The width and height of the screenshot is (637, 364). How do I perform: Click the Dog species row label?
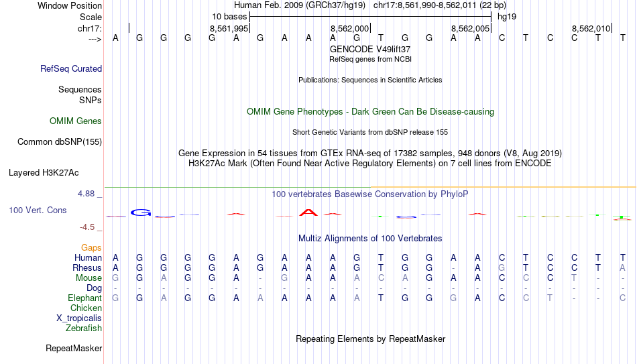(x=94, y=288)
